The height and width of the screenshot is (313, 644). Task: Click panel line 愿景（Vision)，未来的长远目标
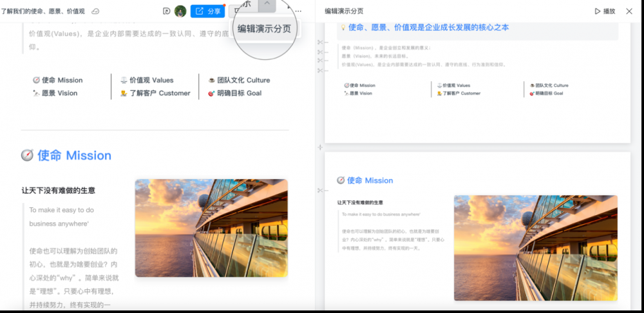point(375,56)
